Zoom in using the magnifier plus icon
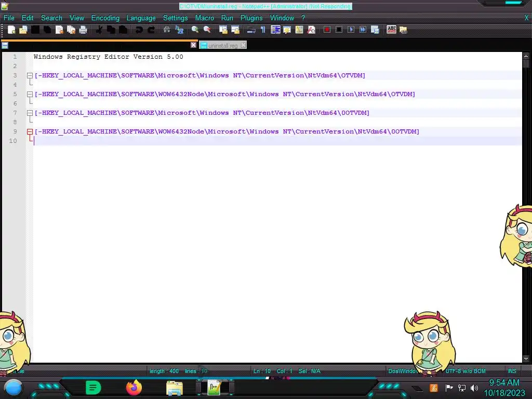The width and height of the screenshot is (532, 399). tap(195, 30)
